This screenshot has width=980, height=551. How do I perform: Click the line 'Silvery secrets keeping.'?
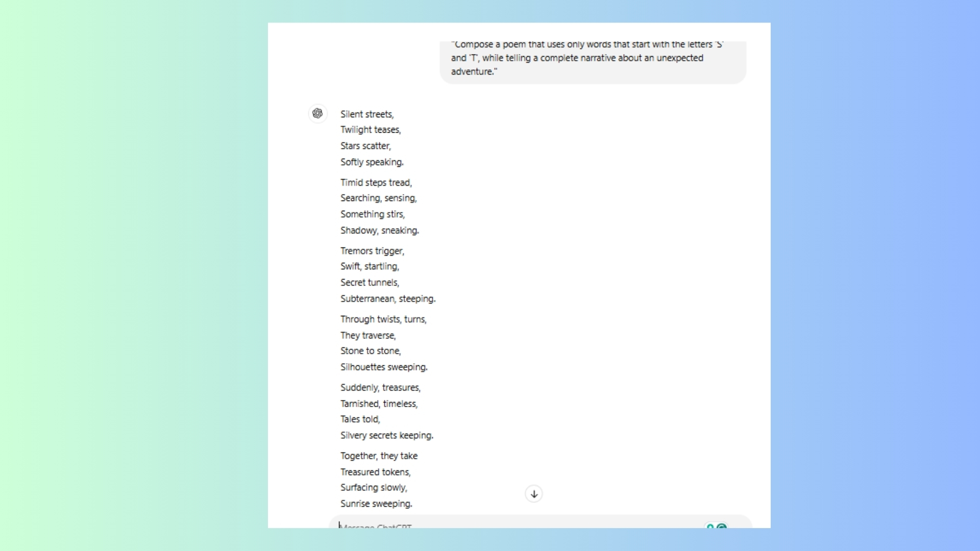coord(387,436)
